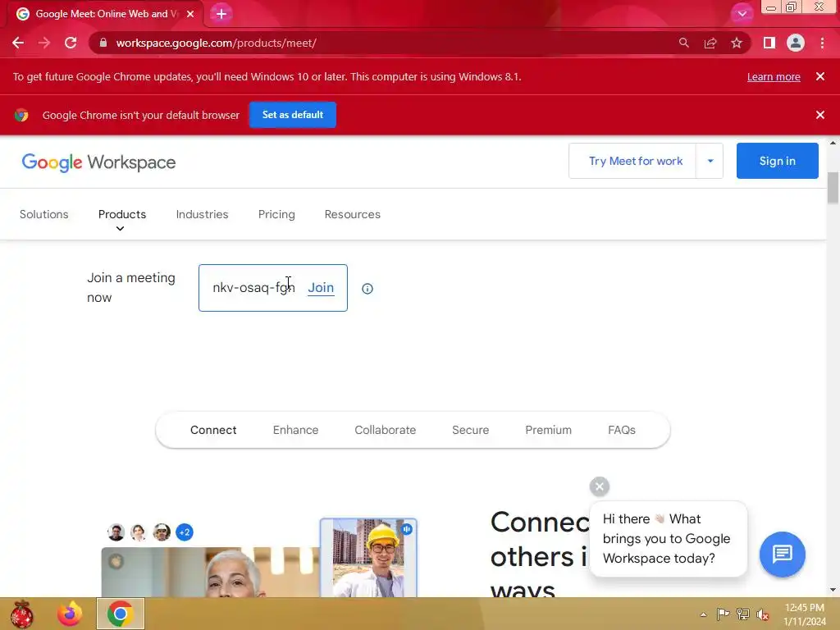The height and width of the screenshot is (630, 840).
Task: Switch to the Collaborate tab
Action: tap(386, 430)
